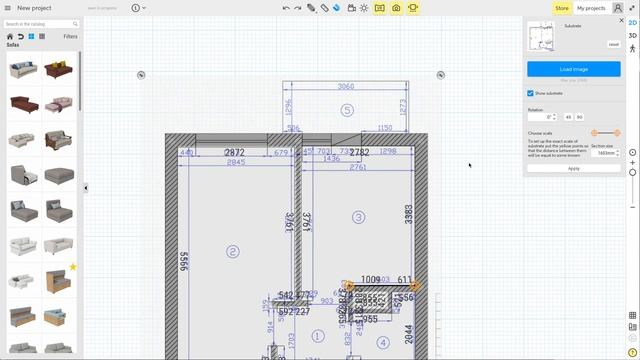This screenshot has height=360, width=640.
Task: Select the gray ottoman pouf
Action: pos(59,176)
